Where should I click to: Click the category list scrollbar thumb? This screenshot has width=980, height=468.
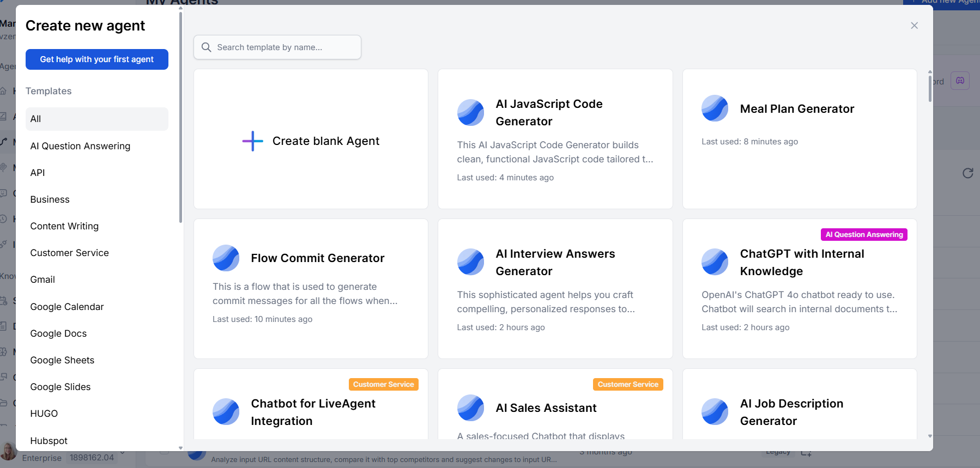tap(180, 117)
